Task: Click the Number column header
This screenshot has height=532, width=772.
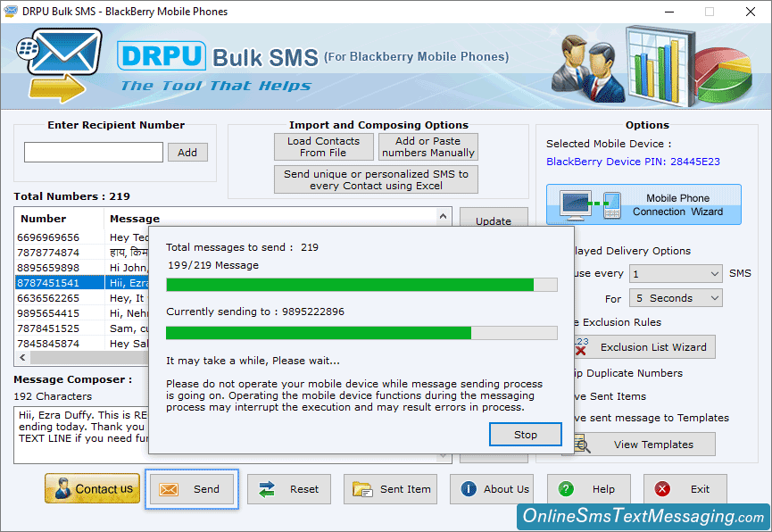Action: coord(60,219)
